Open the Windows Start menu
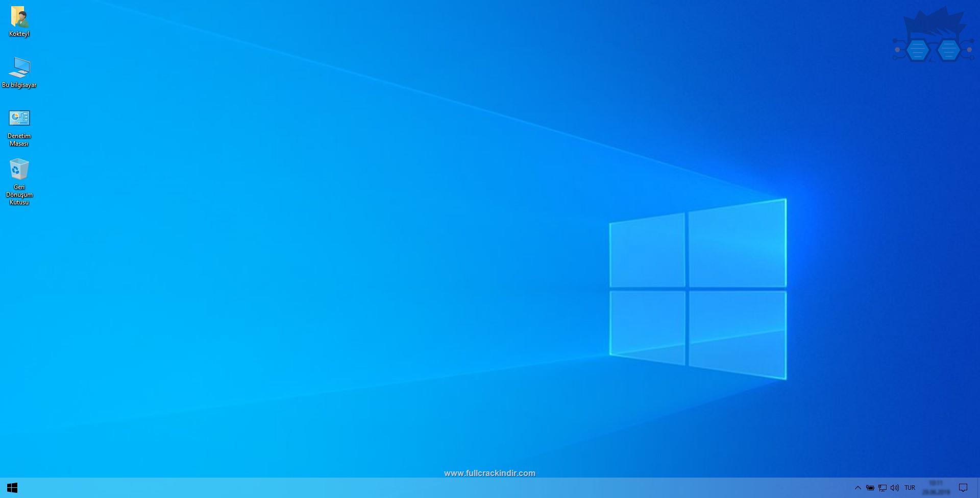This screenshot has width=980, height=498. click(12, 488)
